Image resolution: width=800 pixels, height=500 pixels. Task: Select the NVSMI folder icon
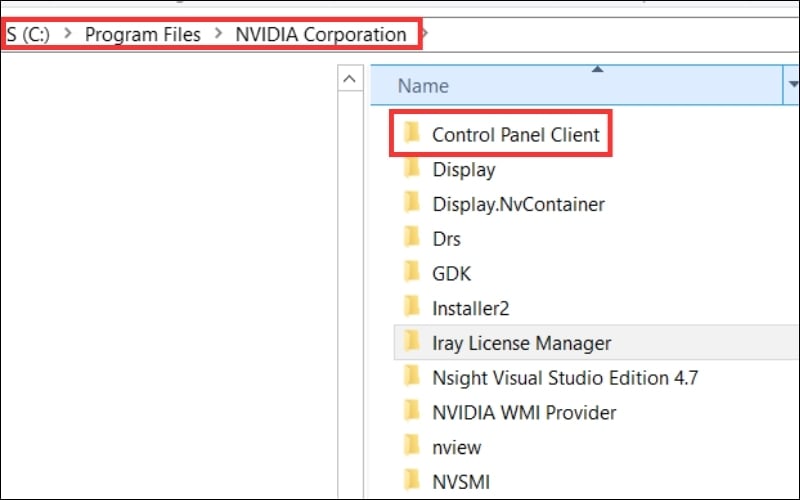pos(410,480)
